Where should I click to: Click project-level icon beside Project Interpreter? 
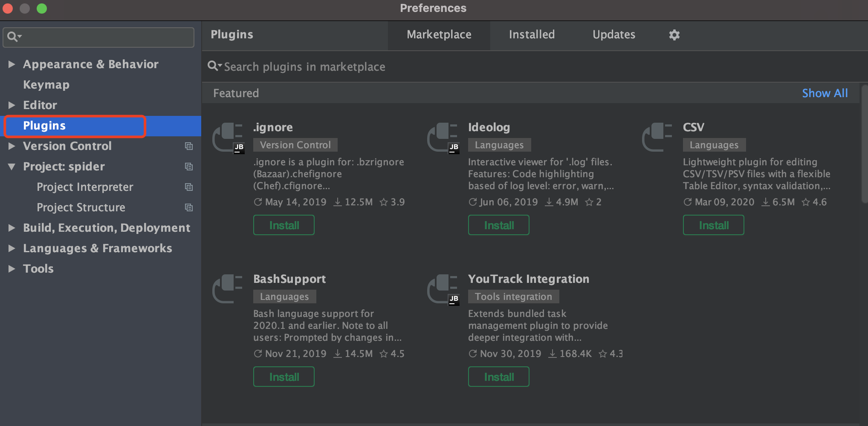click(x=189, y=187)
